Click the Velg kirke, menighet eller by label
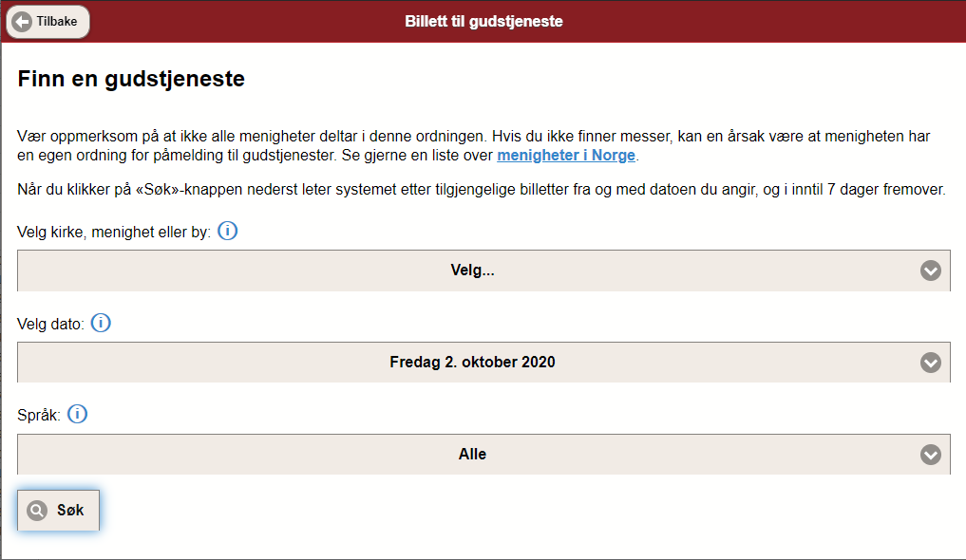 tap(114, 232)
